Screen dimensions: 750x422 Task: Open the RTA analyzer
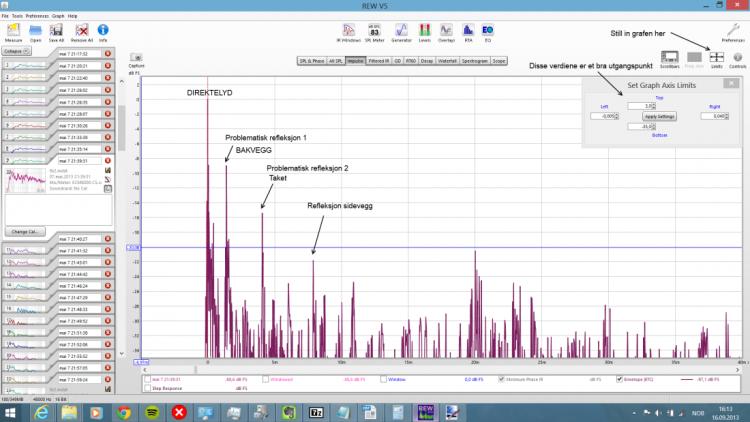468,32
